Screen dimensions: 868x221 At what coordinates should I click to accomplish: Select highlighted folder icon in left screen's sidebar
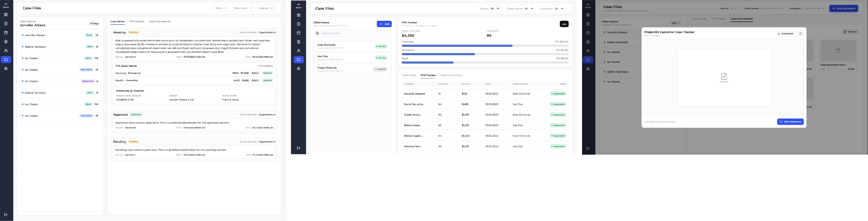[x=6, y=60]
